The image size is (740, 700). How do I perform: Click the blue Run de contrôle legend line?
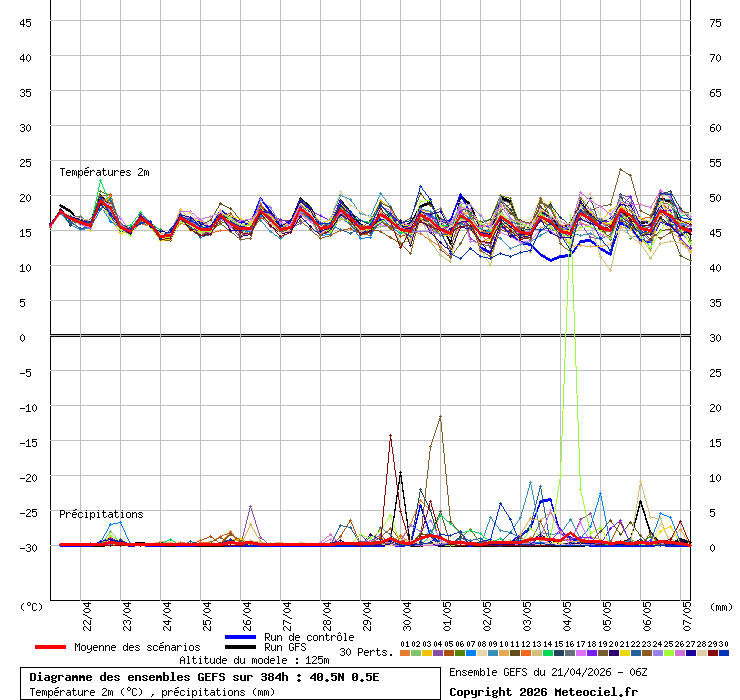(x=241, y=637)
